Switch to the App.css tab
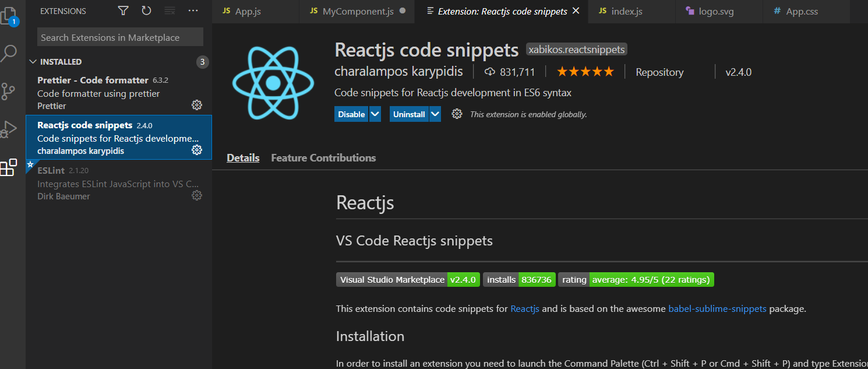The width and height of the screenshot is (868, 369). coord(806,12)
